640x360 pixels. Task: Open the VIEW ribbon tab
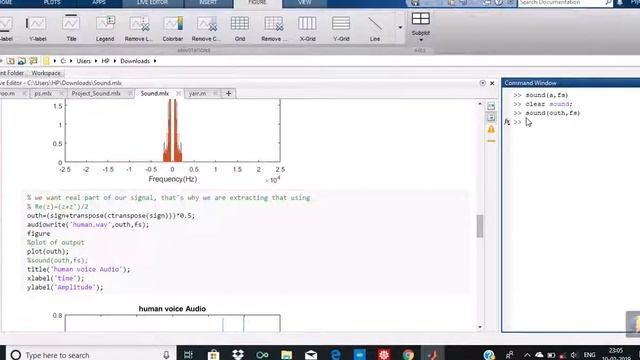click(304, 3)
